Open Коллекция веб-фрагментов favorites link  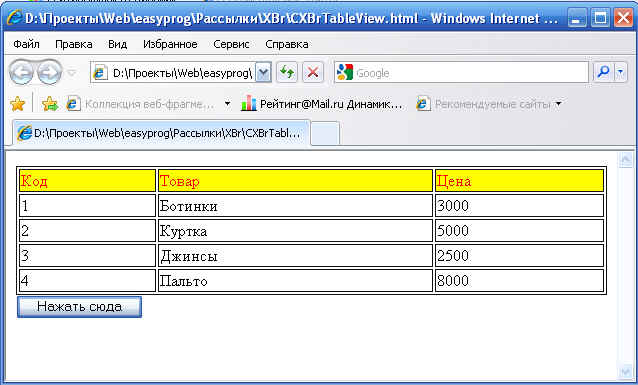pos(140,104)
